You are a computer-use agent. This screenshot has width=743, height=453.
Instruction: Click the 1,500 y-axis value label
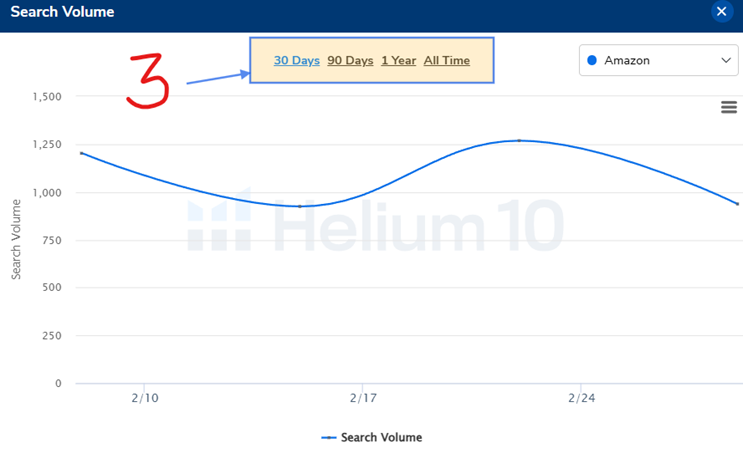[x=45, y=97]
